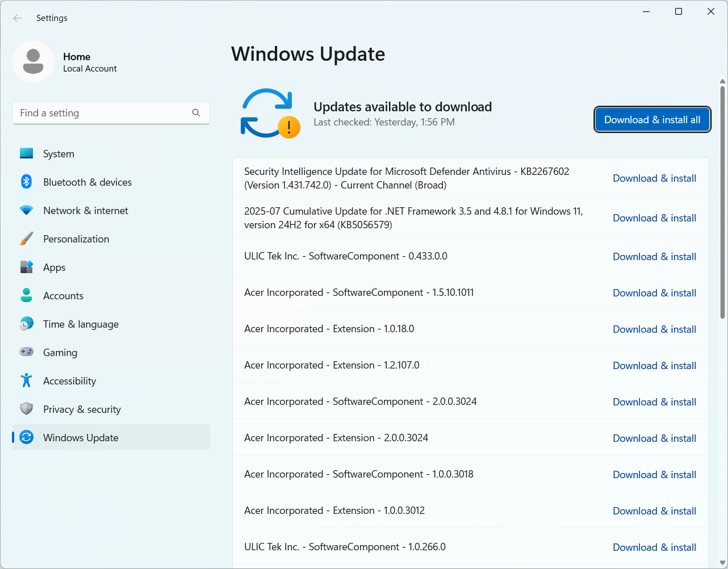Download & install Acer Extension 1.0.18.0
The height and width of the screenshot is (569, 728).
[654, 329]
